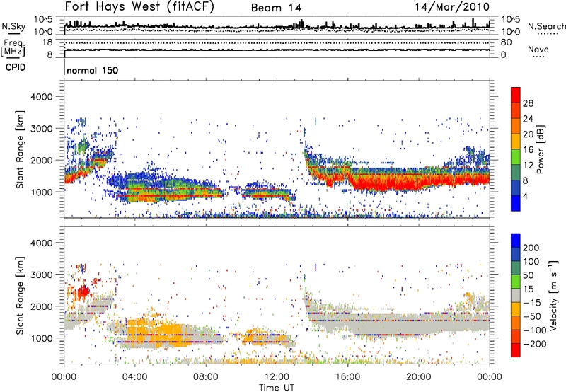Image resolution: width=566 pixels, height=392 pixels.
Task: Click the 'Fort Hays West (fitACF)' title
Action: point(139,7)
